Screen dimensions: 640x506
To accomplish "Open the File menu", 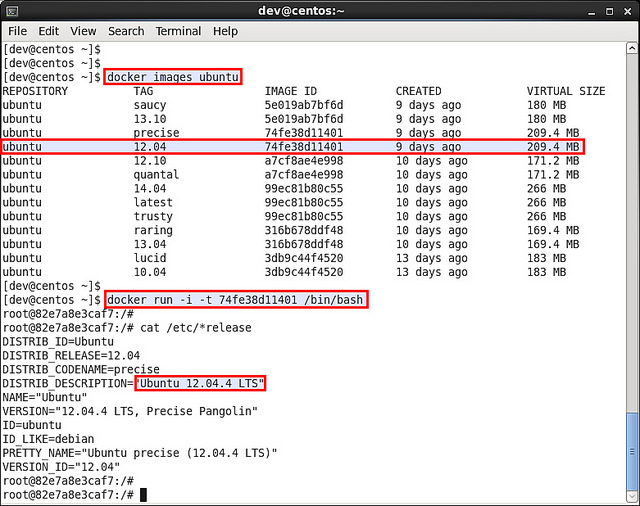I will coord(18,31).
